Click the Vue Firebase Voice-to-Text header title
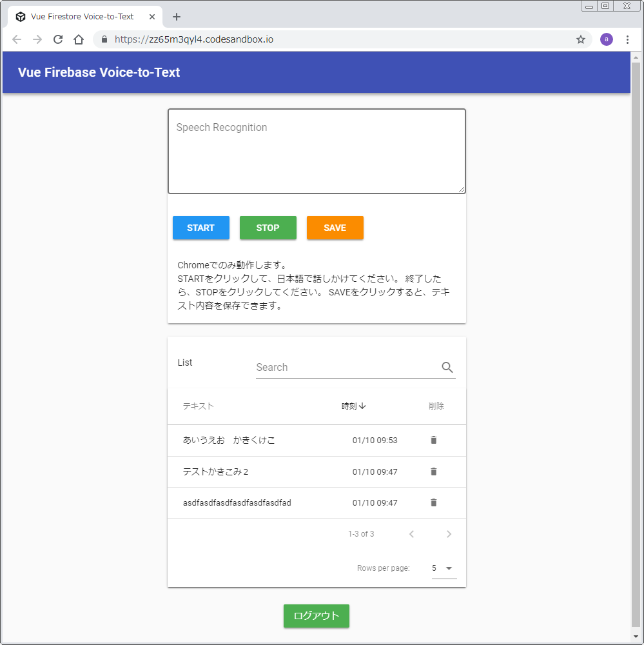644x645 pixels. 99,72
